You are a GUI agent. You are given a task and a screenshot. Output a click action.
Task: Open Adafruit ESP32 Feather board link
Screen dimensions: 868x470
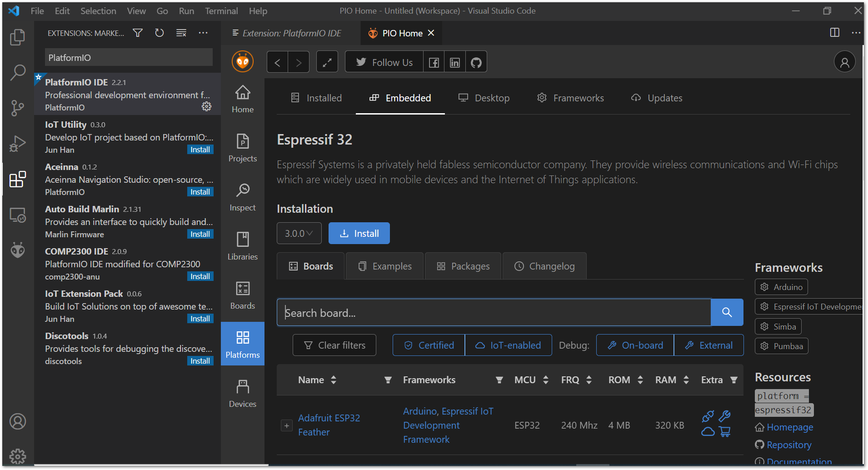329,425
